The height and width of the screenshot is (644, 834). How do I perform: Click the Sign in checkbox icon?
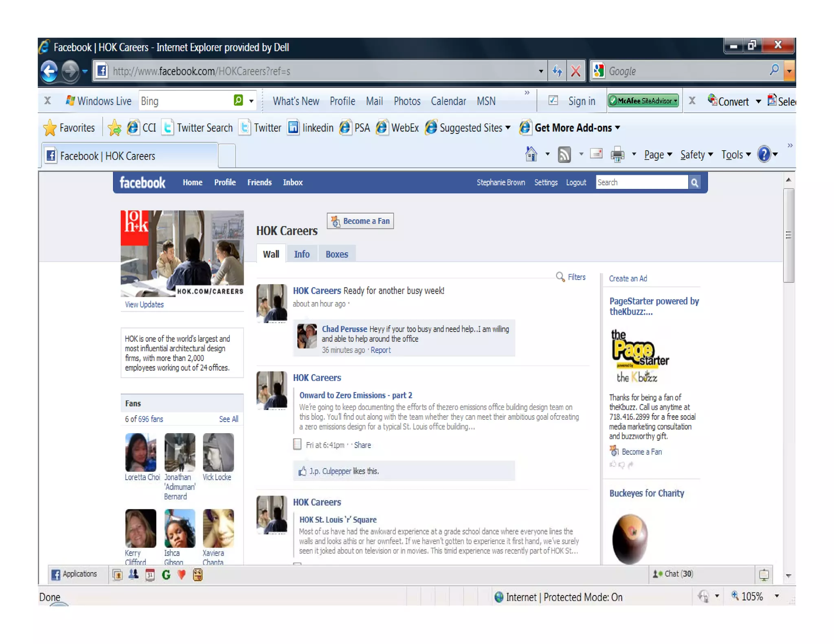[x=553, y=101]
